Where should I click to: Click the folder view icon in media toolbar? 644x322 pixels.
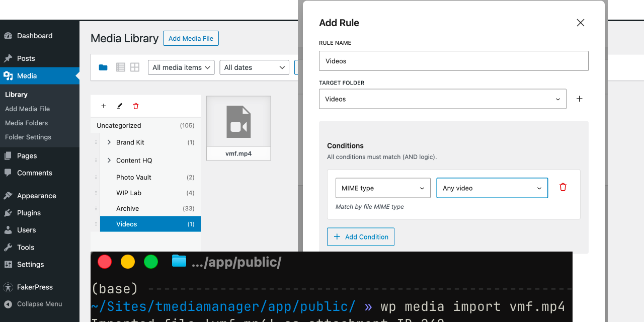(103, 67)
